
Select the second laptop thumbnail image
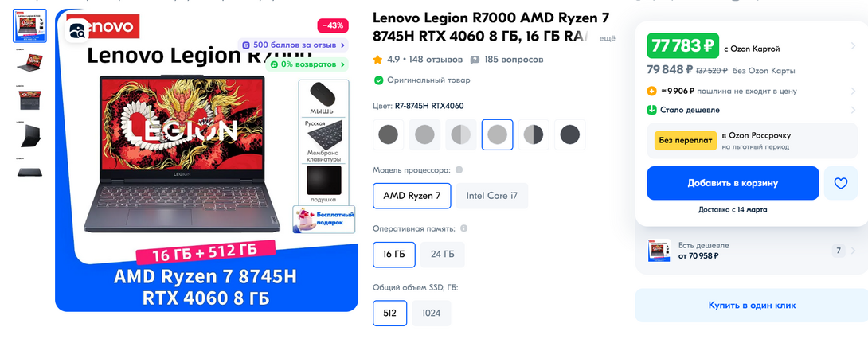pos(30,61)
